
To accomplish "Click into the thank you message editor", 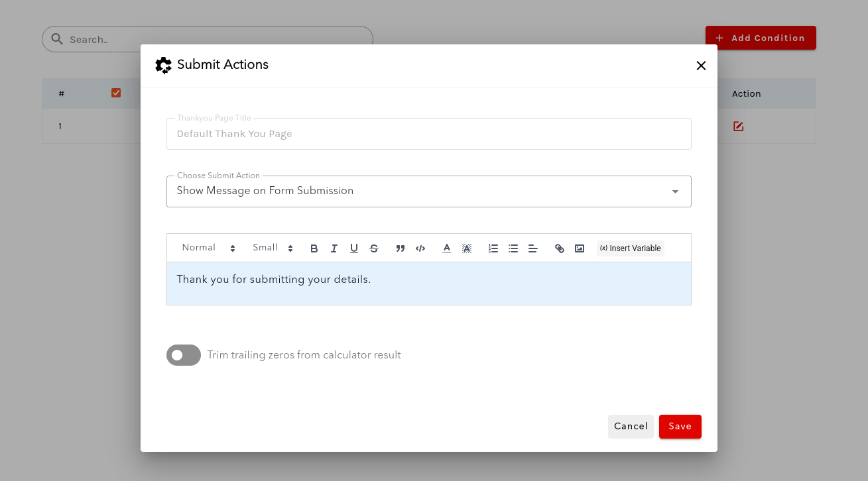I will (429, 284).
